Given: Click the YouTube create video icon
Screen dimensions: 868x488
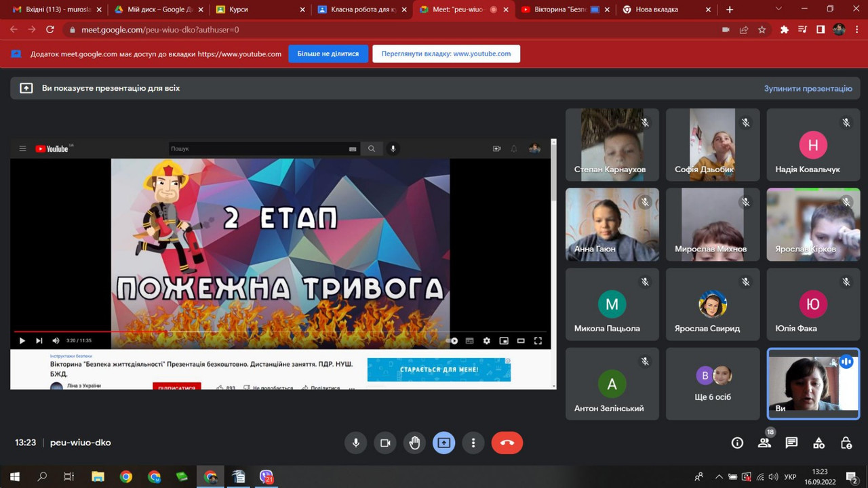Looking at the screenshot, I should 496,148.
